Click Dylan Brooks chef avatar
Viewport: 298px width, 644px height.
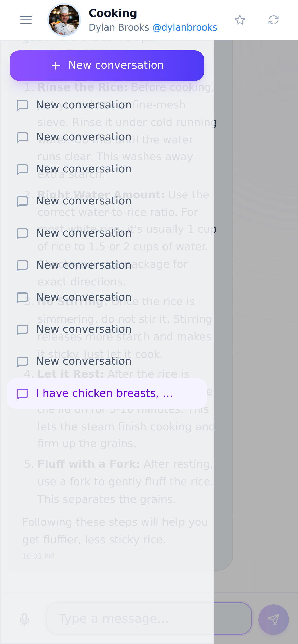click(64, 20)
